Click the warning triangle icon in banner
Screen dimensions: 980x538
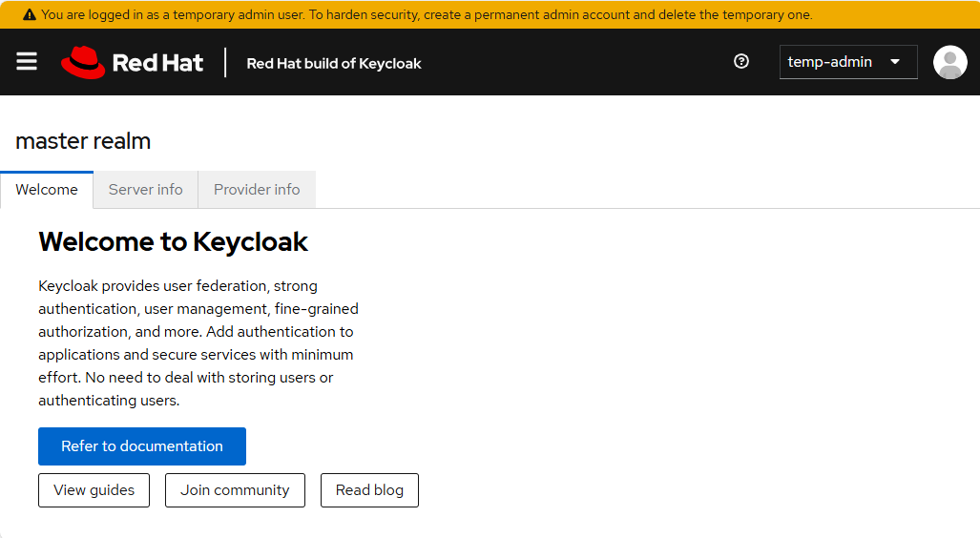30,15
